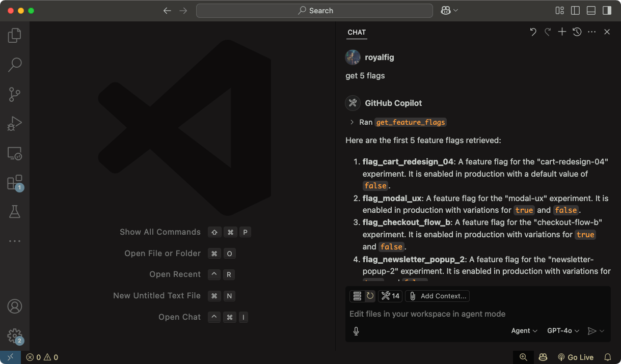Screen dimensions: 621x364
Task: Start a new chat with plus icon
Action: tap(562, 32)
